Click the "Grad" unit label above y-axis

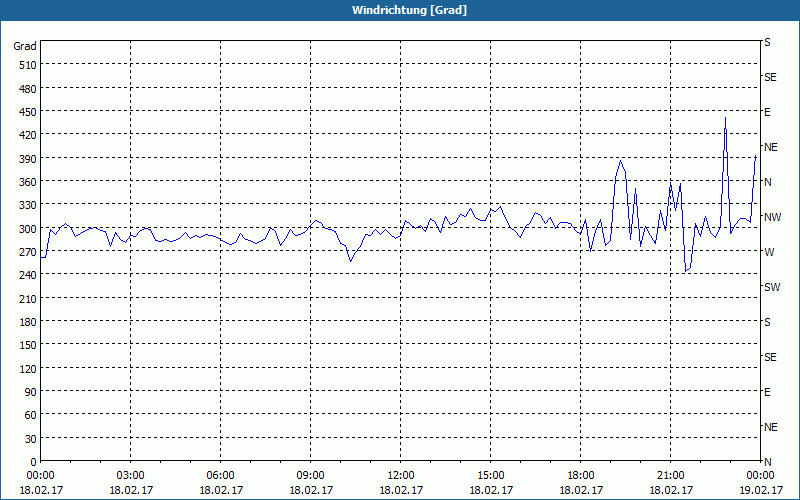point(25,46)
